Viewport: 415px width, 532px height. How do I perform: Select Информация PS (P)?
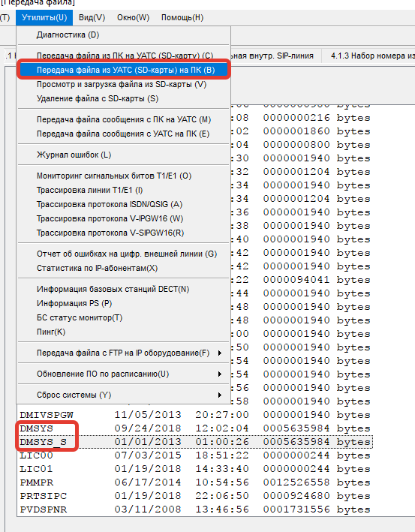click(x=124, y=304)
